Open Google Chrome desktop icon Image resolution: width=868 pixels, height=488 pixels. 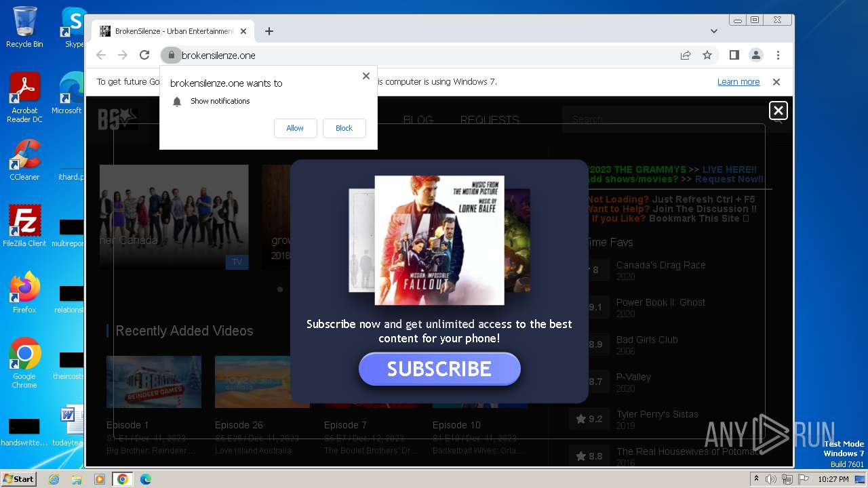(x=24, y=363)
